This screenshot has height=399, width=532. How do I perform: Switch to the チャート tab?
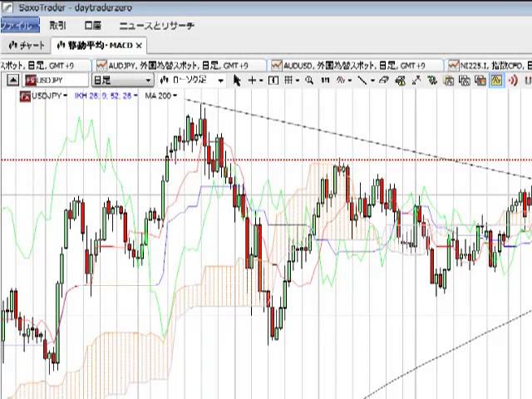(27, 45)
